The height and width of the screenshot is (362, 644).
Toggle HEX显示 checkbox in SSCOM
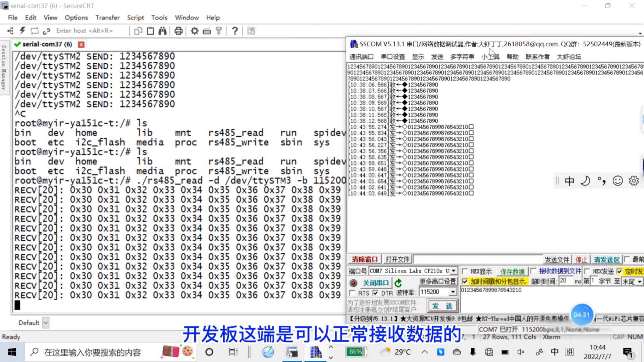(465, 271)
